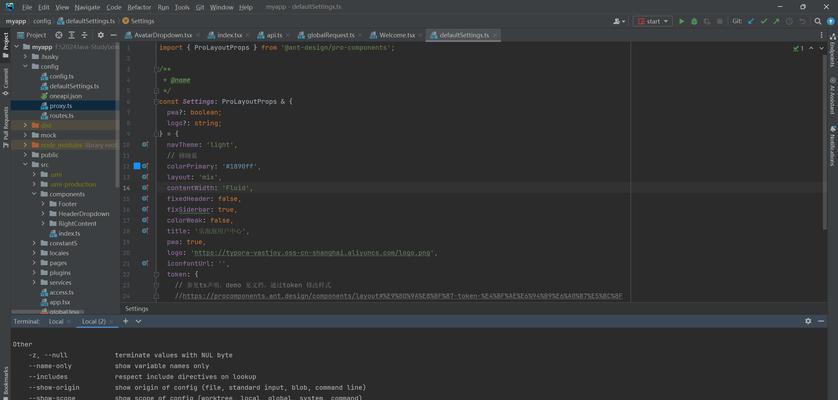The image size is (838, 400).
Task: Open the Navigate menu
Action: (87, 7)
